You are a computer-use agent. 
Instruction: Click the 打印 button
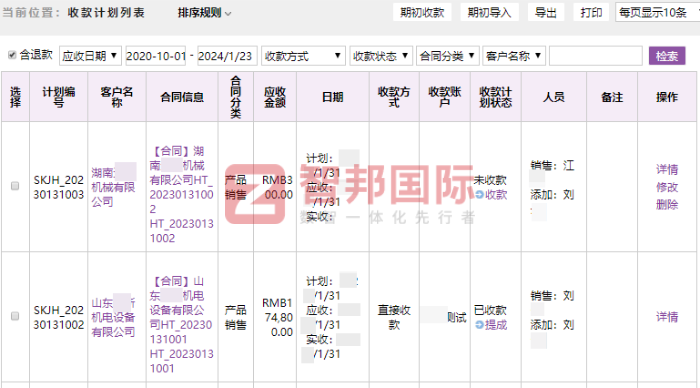pos(591,13)
